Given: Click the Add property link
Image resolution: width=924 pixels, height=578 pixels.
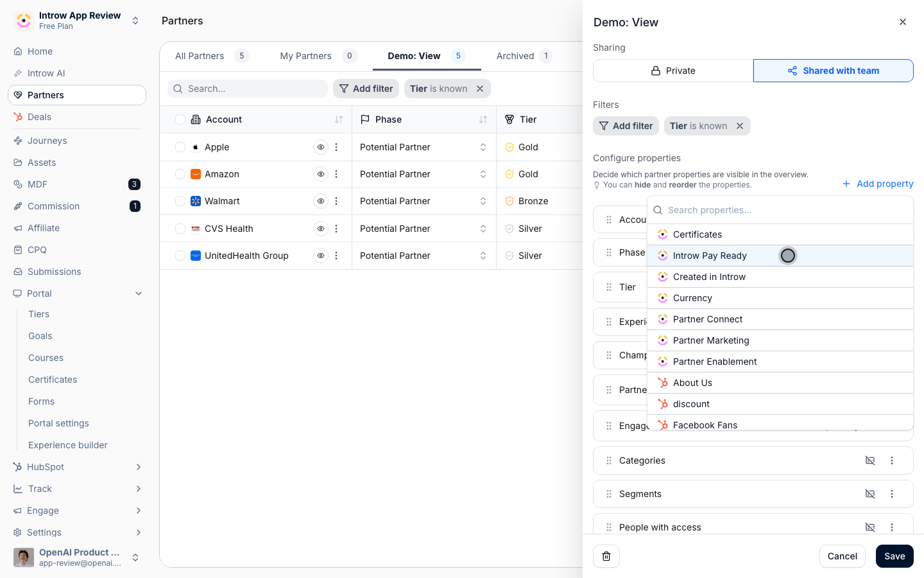Looking at the screenshot, I should pyautogui.click(x=878, y=184).
